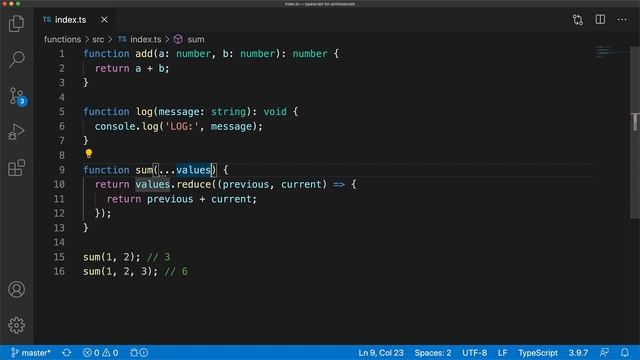Click 'void' return type on line 5

[x=275, y=112]
